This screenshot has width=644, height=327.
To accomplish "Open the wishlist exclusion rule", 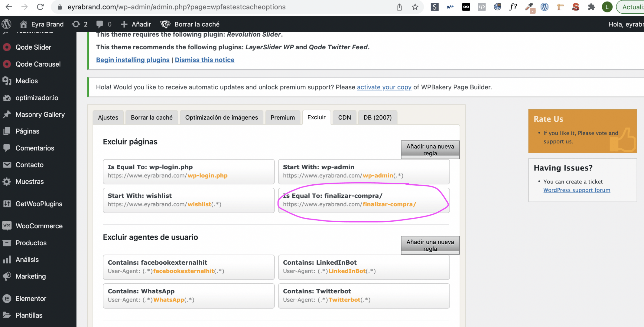I will tap(189, 200).
